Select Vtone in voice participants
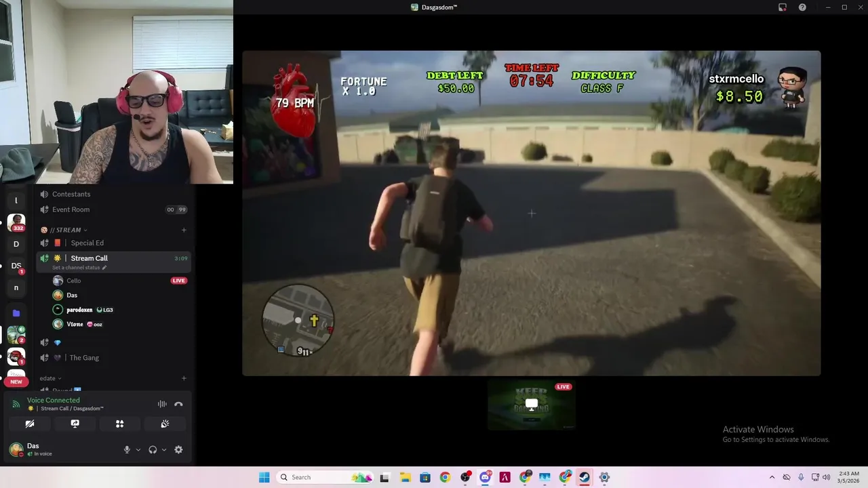 114,324
